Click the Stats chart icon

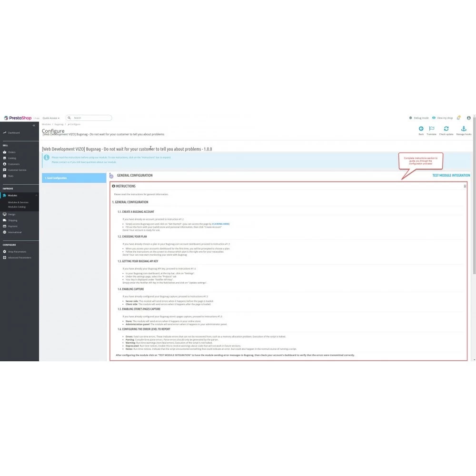click(5, 176)
